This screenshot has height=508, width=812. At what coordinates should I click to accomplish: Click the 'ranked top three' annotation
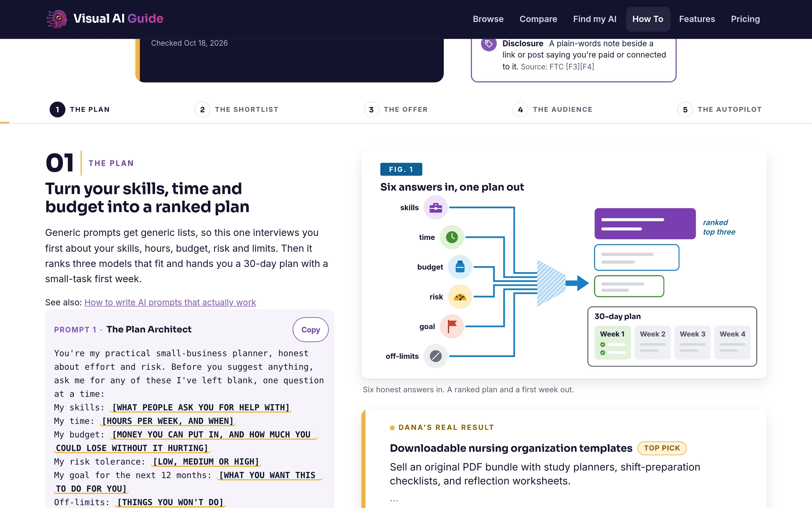tap(719, 227)
